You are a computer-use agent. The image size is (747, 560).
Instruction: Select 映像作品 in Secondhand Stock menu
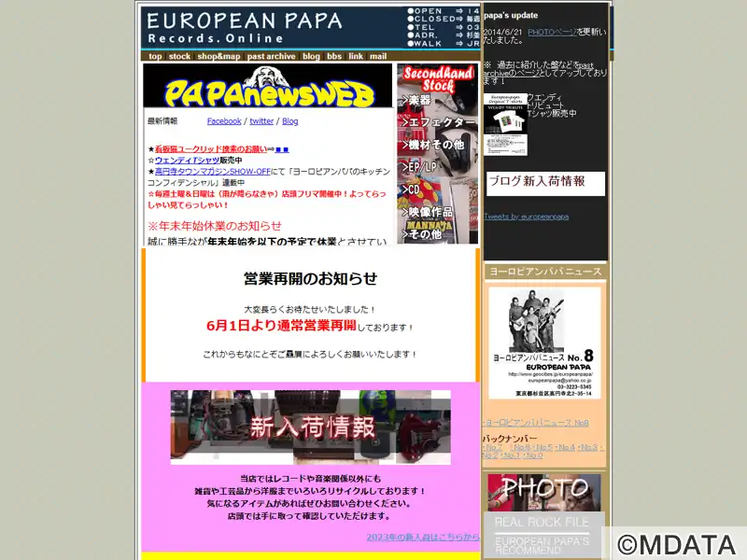pos(428,212)
